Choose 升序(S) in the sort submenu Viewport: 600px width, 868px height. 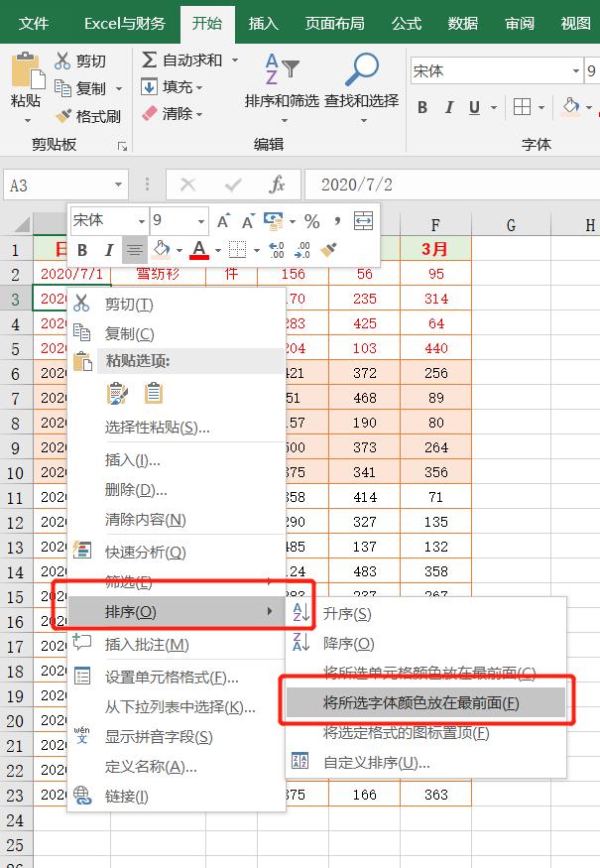(x=426, y=613)
